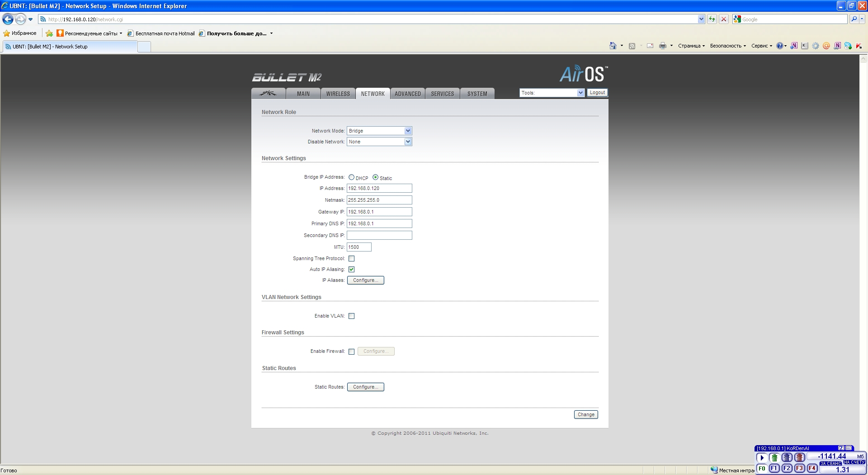This screenshot has height=475, width=868.
Task: Expand the address bar history dropdown
Action: 701,19
